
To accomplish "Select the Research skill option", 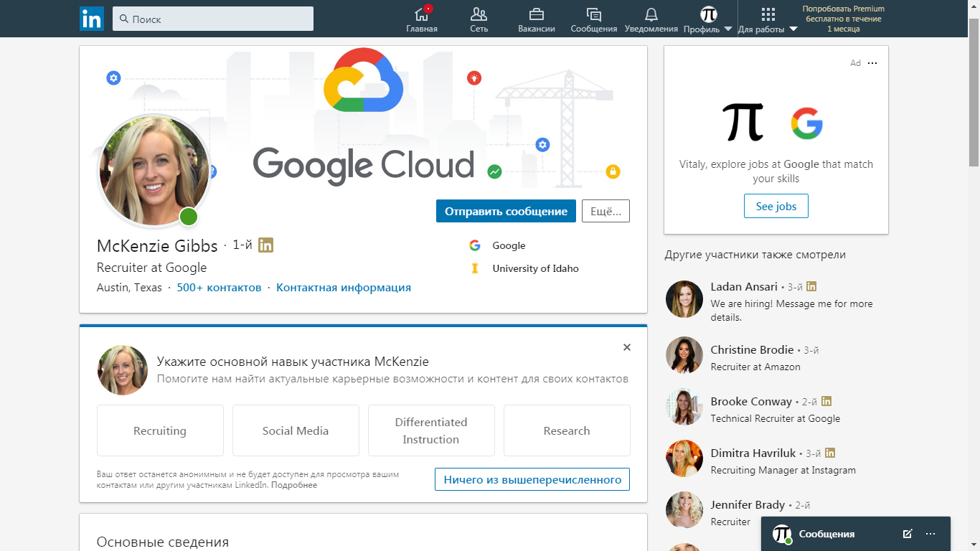I will coord(567,430).
